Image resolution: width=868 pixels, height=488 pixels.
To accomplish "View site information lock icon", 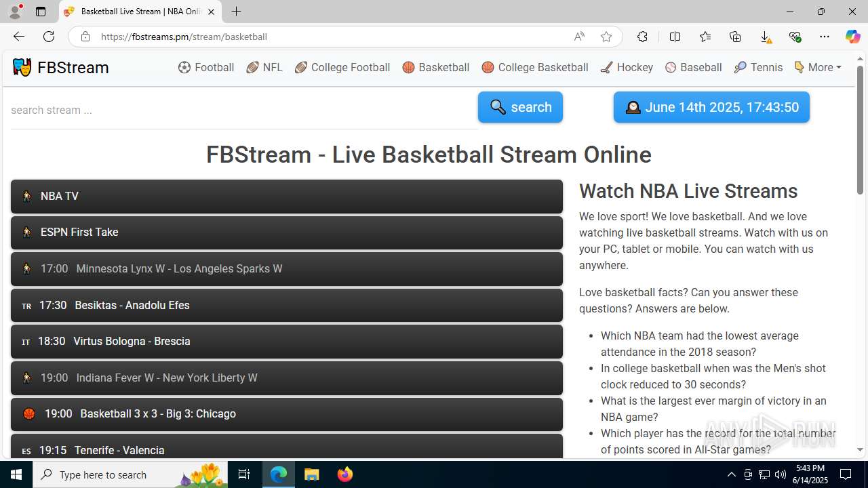I will [x=85, y=37].
